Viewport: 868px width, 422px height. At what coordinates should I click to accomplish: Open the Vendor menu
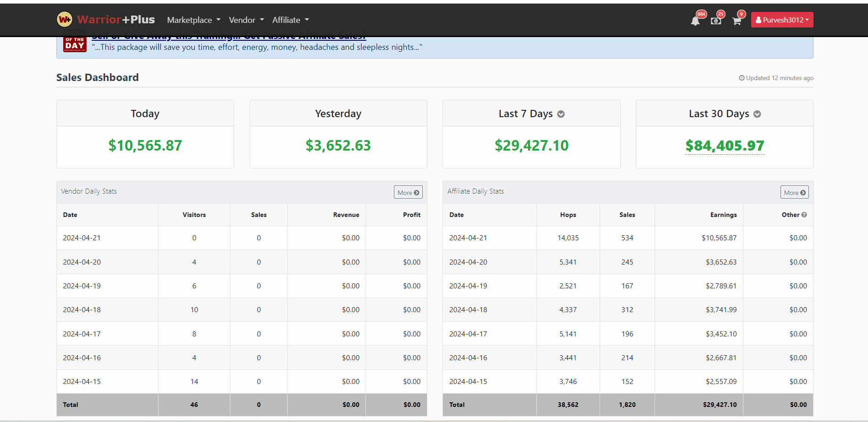pos(246,20)
